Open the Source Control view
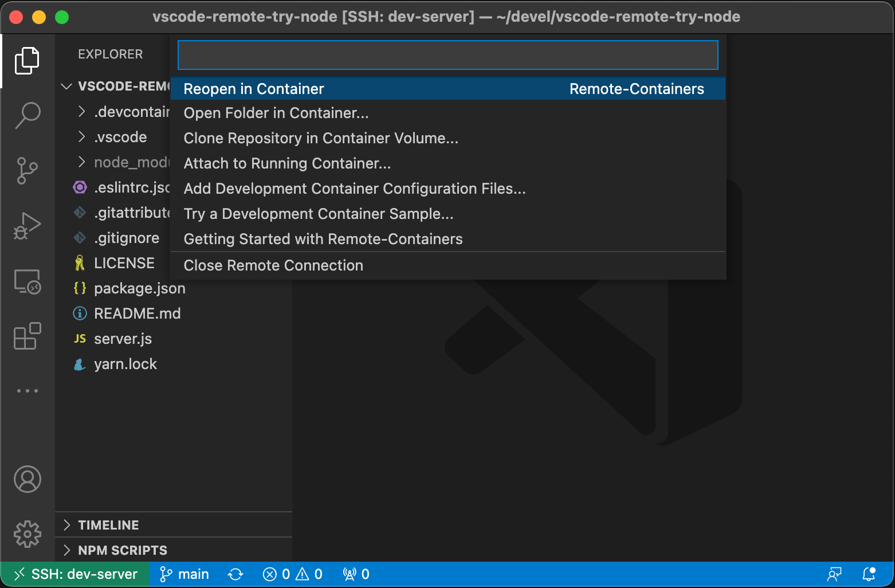 pos(28,170)
